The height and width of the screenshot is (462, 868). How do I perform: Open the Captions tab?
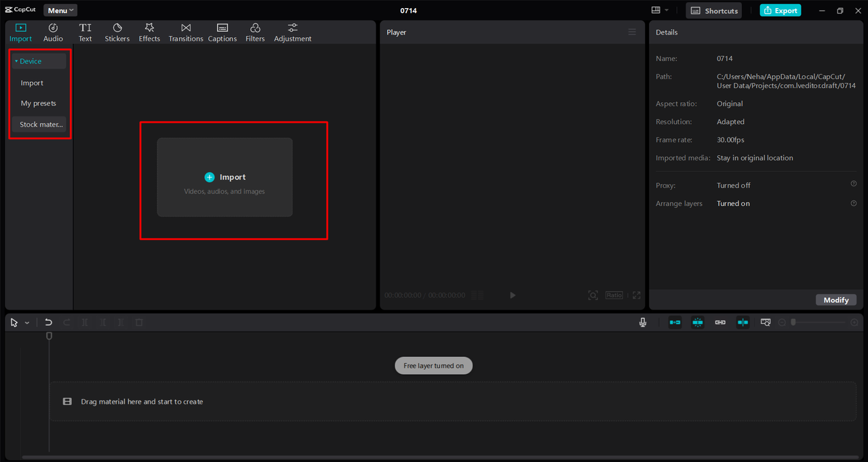click(222, 33)
